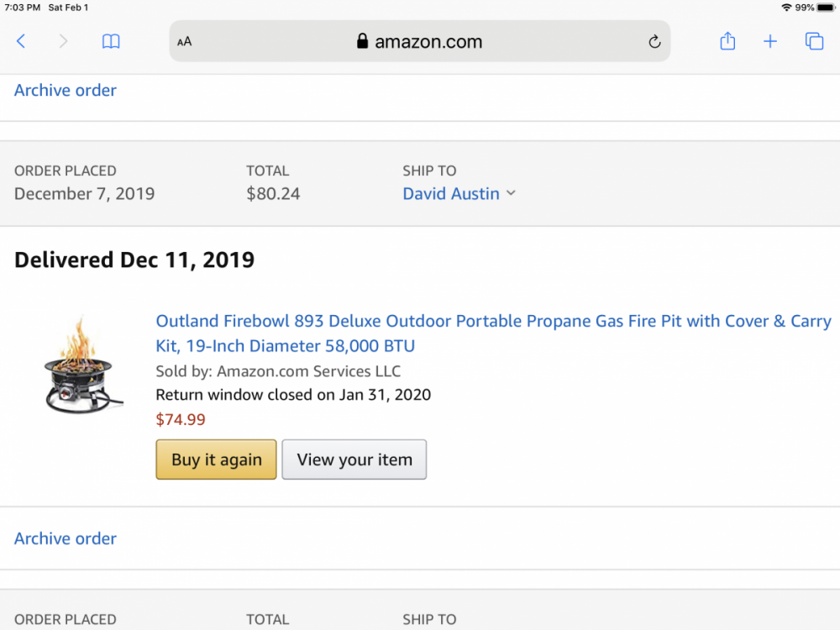Tap the Wi-Fi status icon
Screen dimensions: 840x630
click(x=786, y=8)
